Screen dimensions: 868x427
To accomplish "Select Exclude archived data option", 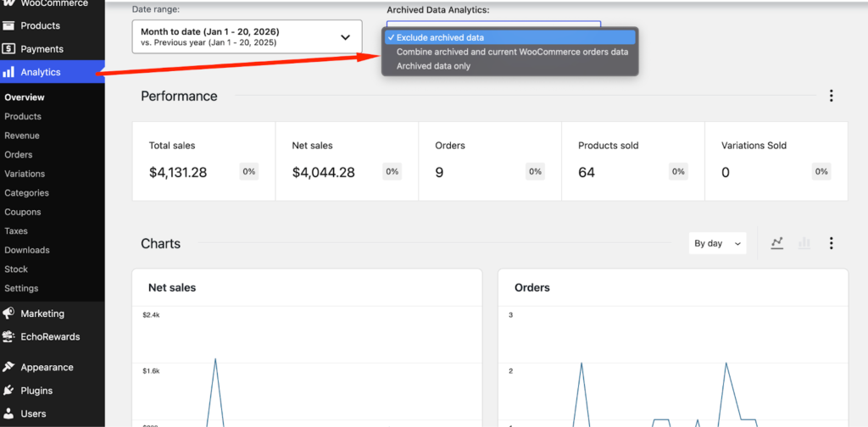I will (x=509, y=37).
